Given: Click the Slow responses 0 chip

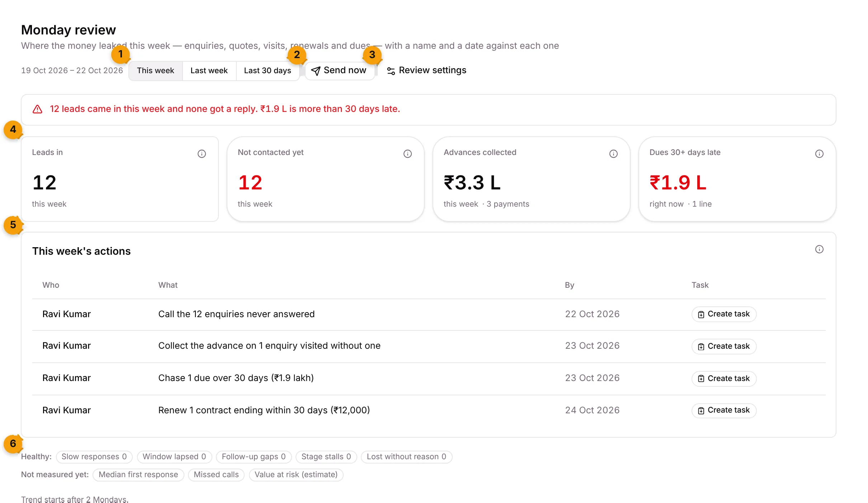Looking at the screenshot, I should point(94,457).
